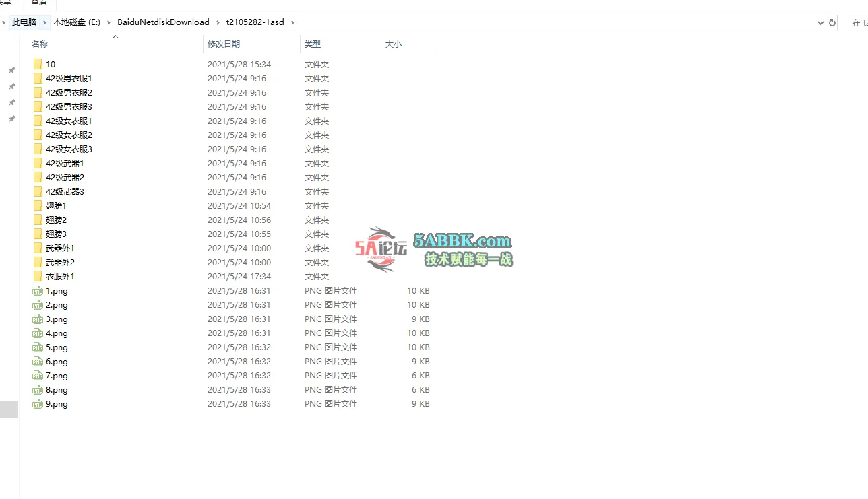Open the 武器外2 folder
This screenshot has width=868, height=499.
coord(59,262)
